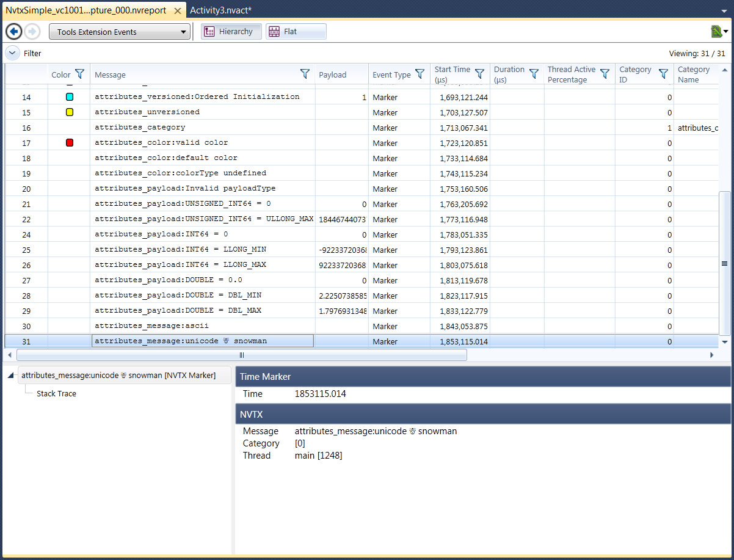Click the NVTX section header
This screenshot has width=734, height=560.
click(483, 414)
